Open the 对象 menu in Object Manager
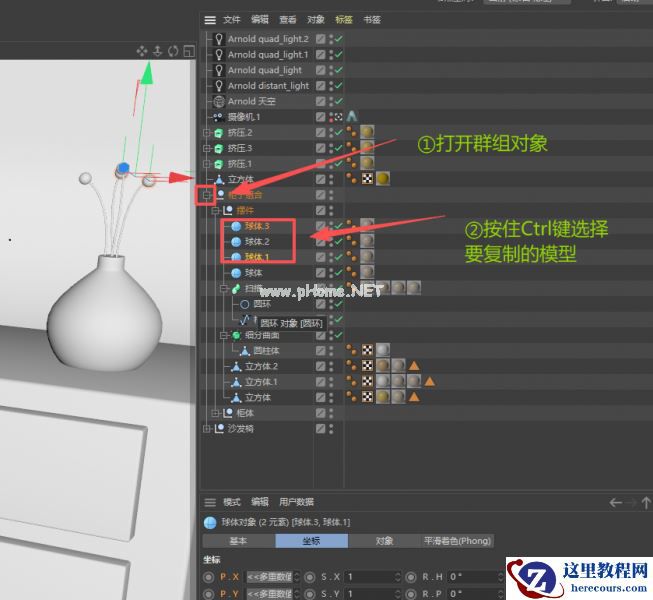The width and height of the screenshot is (653, 600). point(316,20)
